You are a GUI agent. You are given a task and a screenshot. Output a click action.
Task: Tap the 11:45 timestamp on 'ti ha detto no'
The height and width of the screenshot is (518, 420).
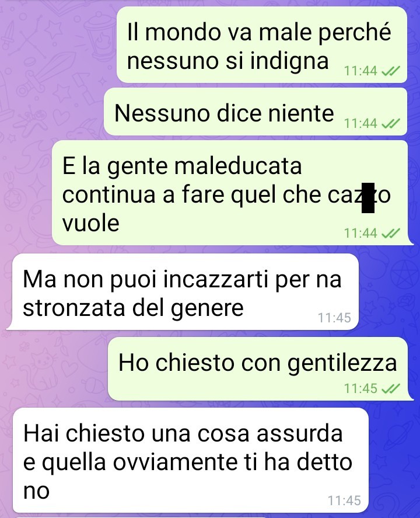coord(344,501)
